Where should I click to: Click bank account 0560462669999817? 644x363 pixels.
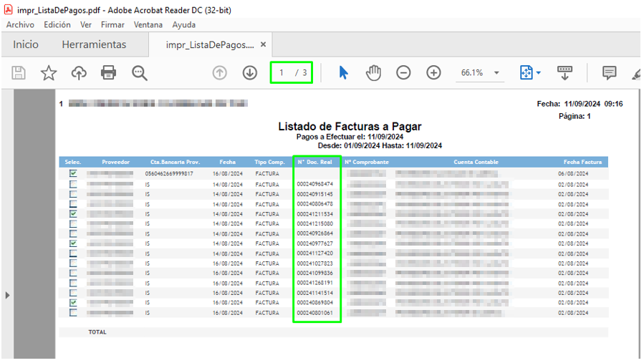[x=169, y=174]
